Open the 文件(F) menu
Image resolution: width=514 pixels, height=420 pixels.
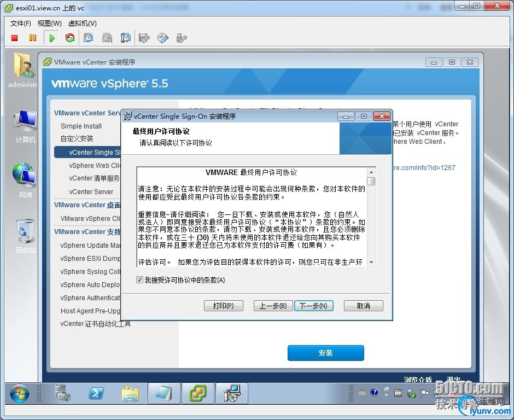pyautogui.click(x=20, y=24)
